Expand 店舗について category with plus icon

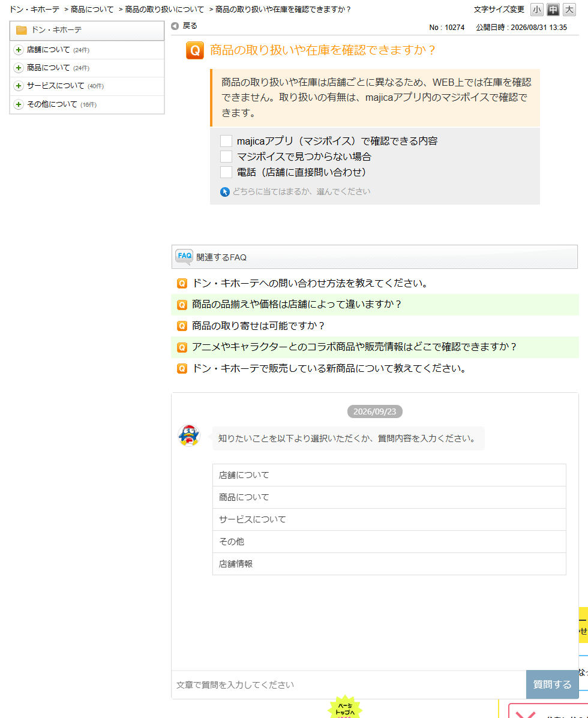coord(19,50)
